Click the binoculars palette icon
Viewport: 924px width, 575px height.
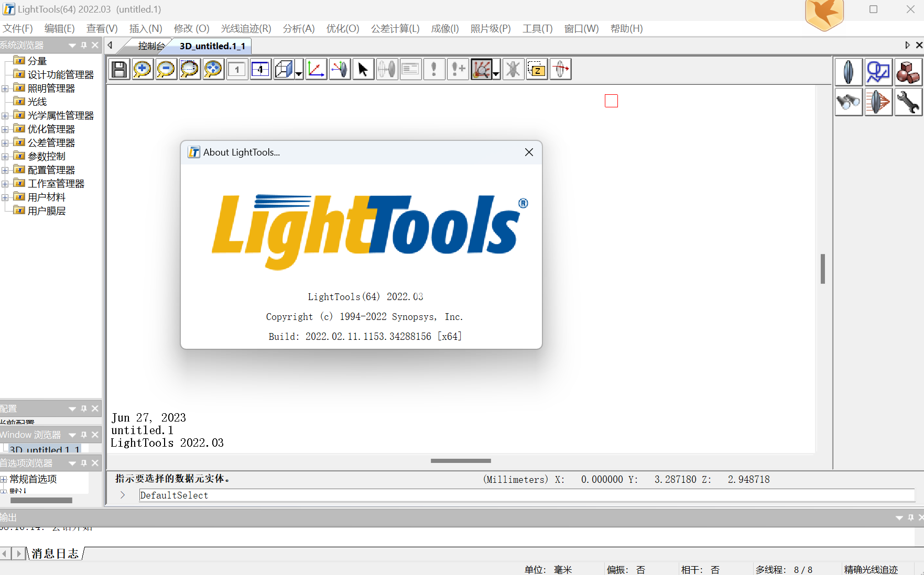849,102
